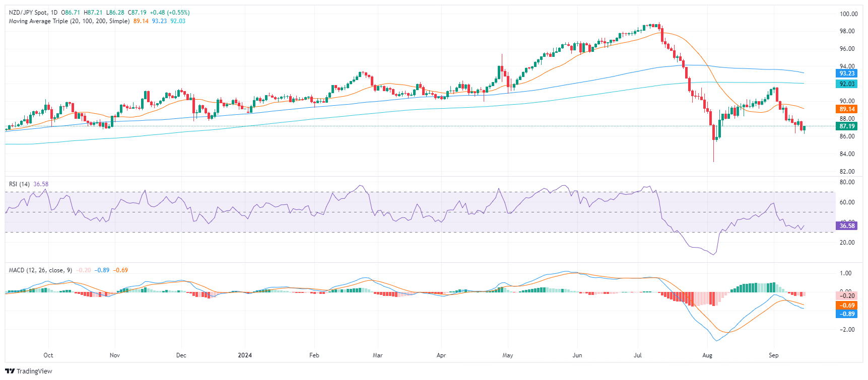
Task: Select the NZD/JPY Spot symbol title
Action: [x=29, y=13]
